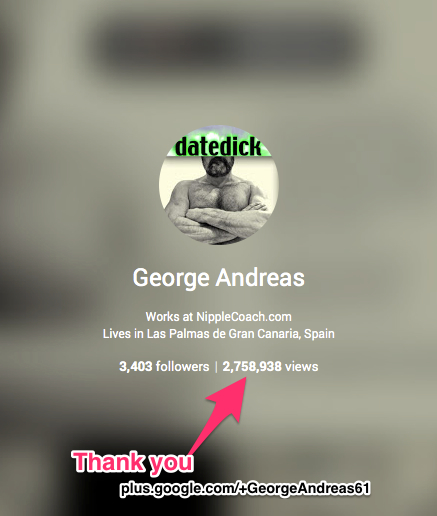Click the Lives in Las Palmas line
437x516 pixels.
219,334
